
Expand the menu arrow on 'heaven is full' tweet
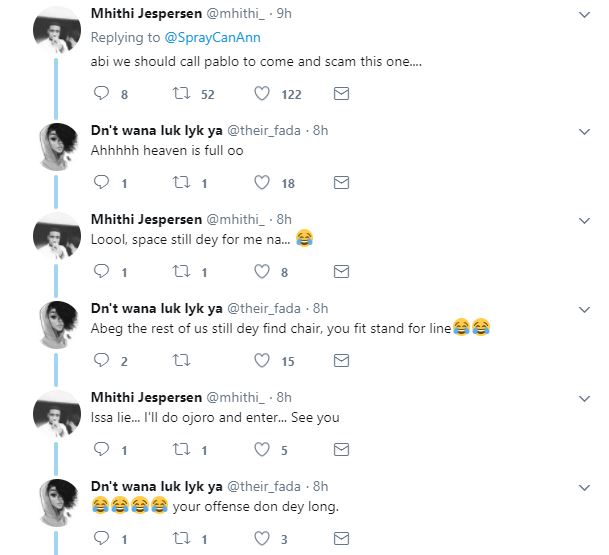[585, 131]
